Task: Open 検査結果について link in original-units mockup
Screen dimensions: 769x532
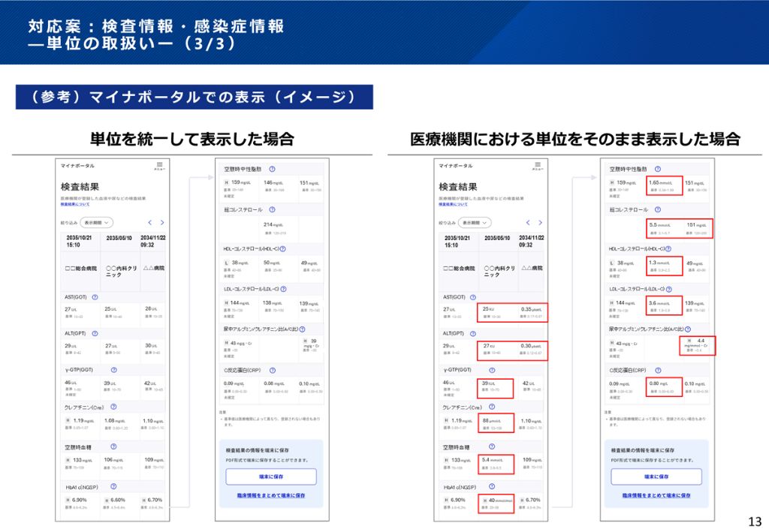Action: [x=453, y=204]
